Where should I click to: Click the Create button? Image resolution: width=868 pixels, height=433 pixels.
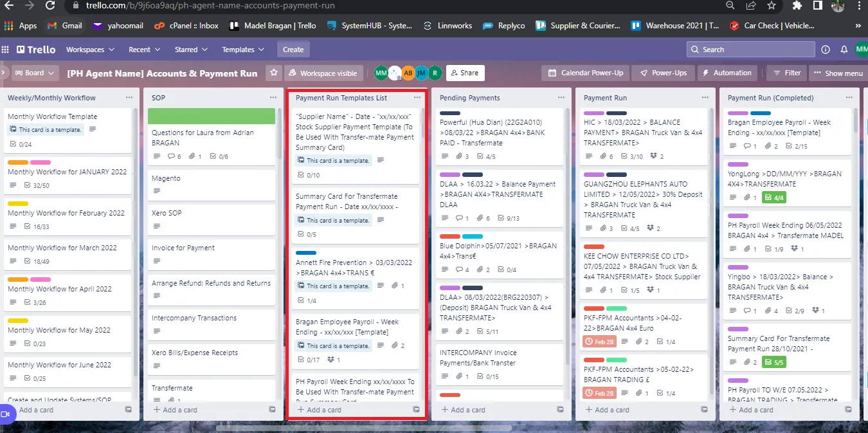point(293,50)
